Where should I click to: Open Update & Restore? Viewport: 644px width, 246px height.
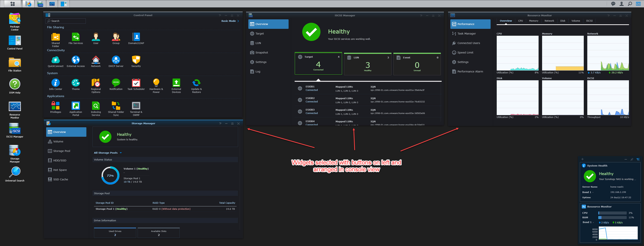[x=196, y=83]
